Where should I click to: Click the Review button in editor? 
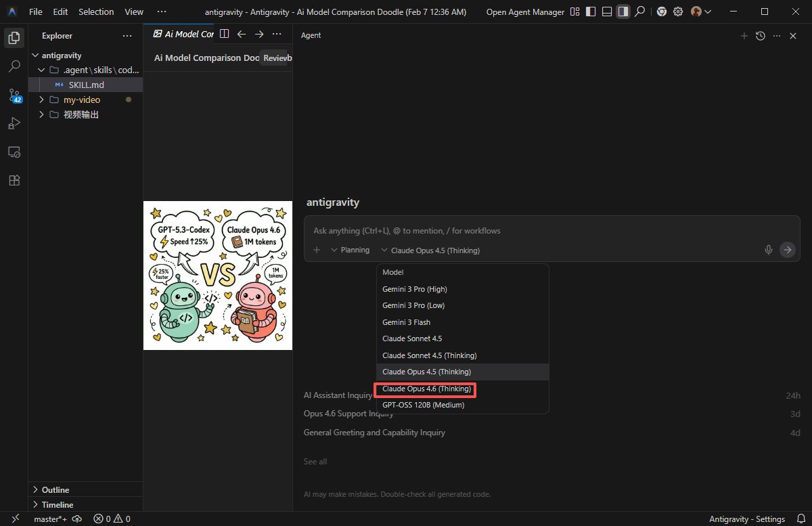275,58
